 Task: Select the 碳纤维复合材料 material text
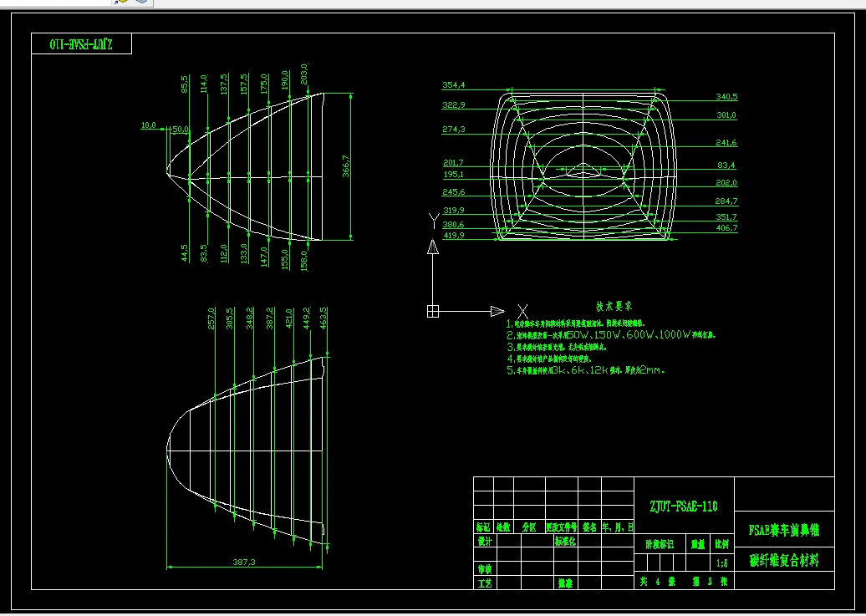tap(784, 560)
